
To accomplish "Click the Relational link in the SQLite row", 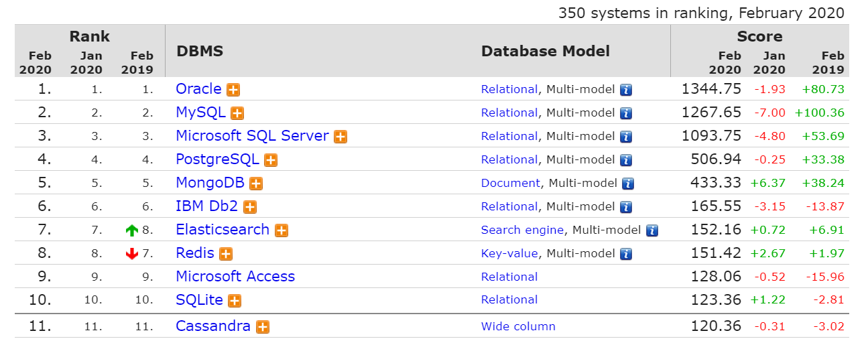I will click(509, 300).
